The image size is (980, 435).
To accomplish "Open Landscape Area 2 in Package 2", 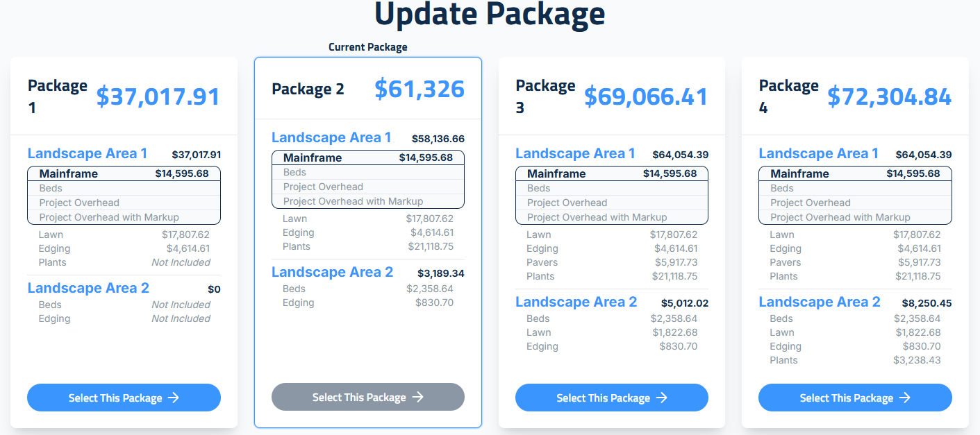I will pyautogui.click(x=332, y=272).
